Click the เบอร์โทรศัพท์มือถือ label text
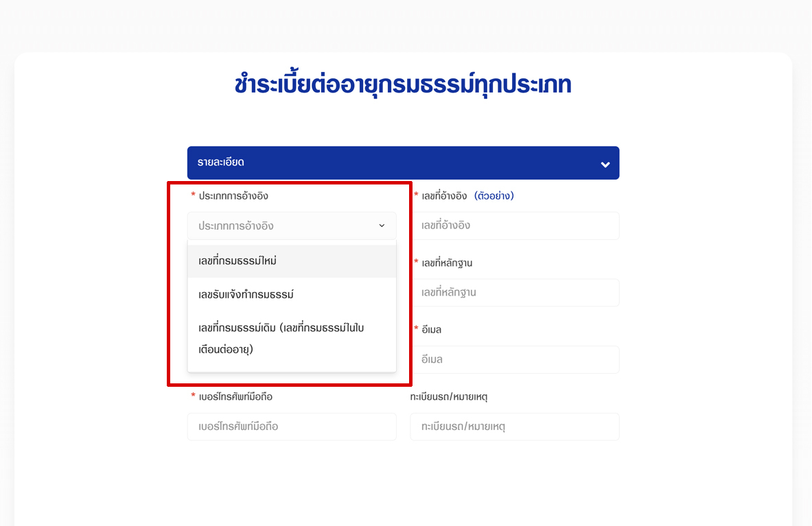This screenshot has width=812, height=526. 236,397
